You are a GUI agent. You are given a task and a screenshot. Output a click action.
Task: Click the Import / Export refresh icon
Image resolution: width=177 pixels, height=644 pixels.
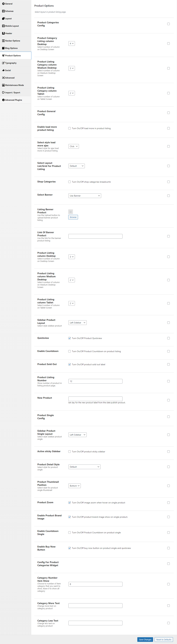click(x=3, y=93)
